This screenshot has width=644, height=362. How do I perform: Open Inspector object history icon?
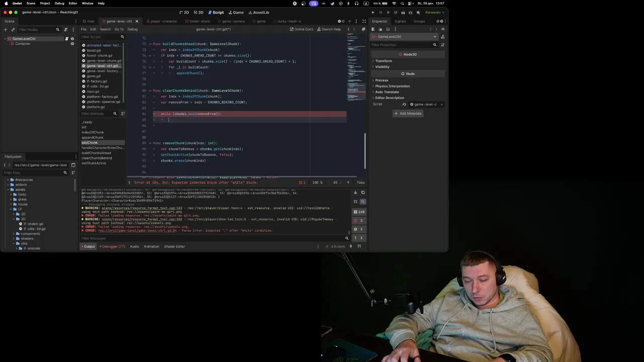point(443,29)
